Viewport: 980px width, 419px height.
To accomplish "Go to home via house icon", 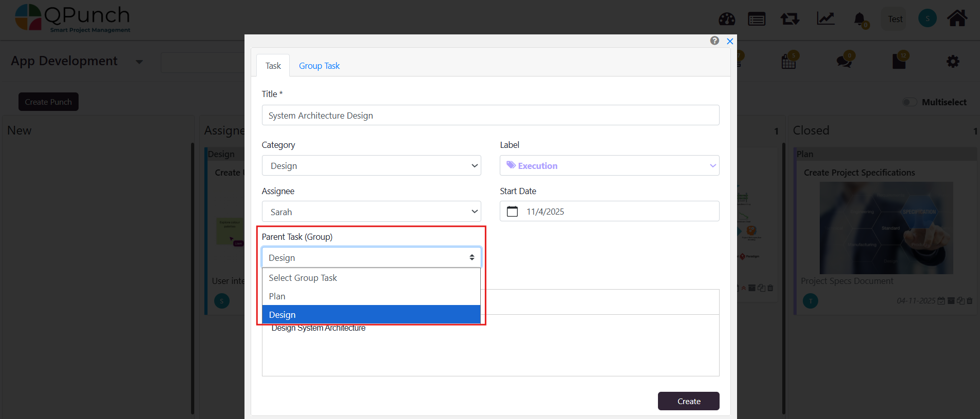I will pos(957,18).
